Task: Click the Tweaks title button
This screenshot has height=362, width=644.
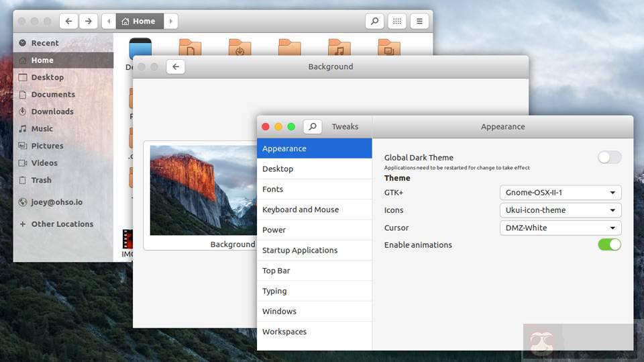Action: 345,127
